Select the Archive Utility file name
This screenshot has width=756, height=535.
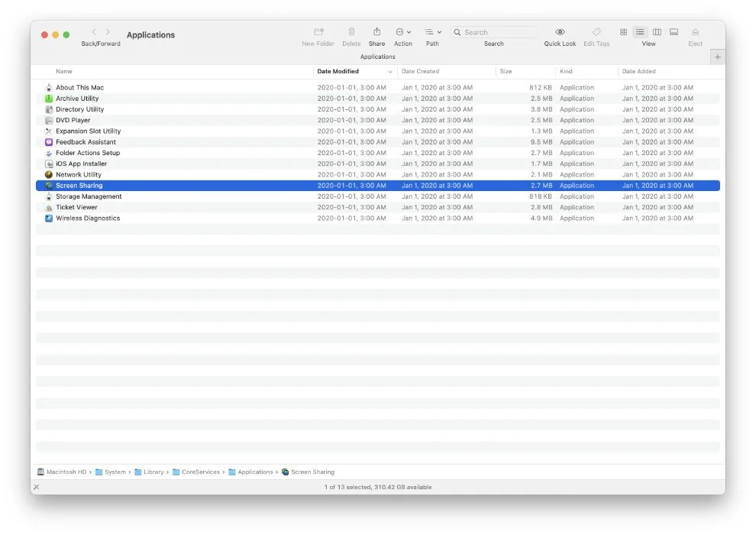coord(77,99)
